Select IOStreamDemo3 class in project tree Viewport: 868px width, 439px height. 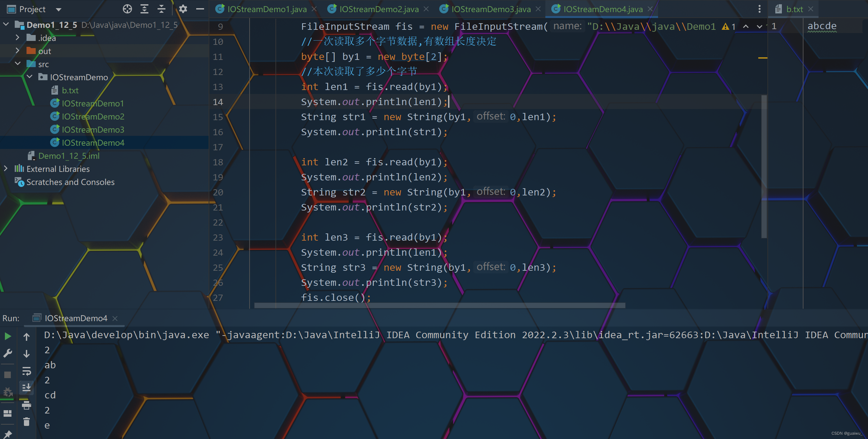tap(93, 130)
